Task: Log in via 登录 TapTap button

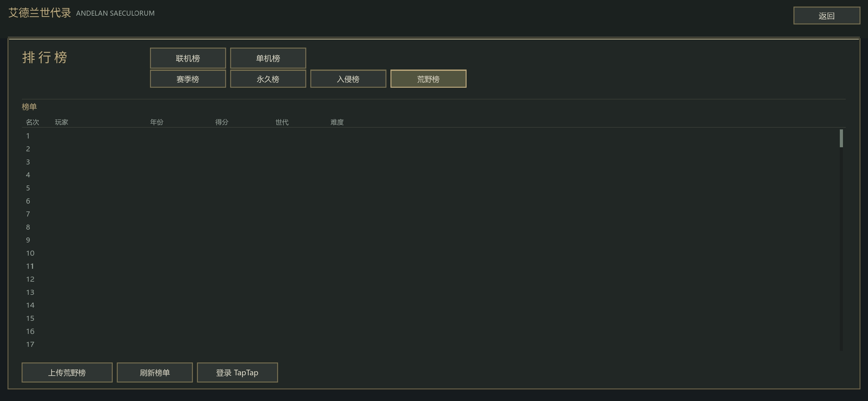Action: pyautogui.click(x=237, y=372)
